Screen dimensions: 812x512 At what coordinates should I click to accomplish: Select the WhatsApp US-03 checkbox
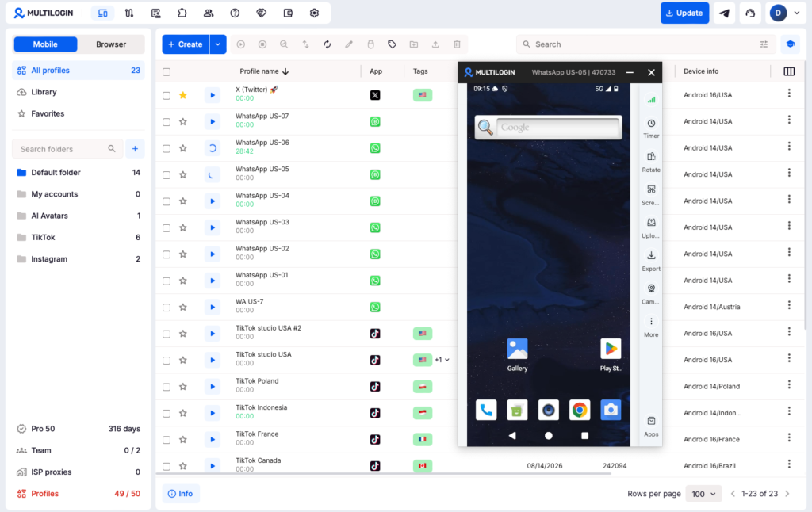[x=167, y=228]
